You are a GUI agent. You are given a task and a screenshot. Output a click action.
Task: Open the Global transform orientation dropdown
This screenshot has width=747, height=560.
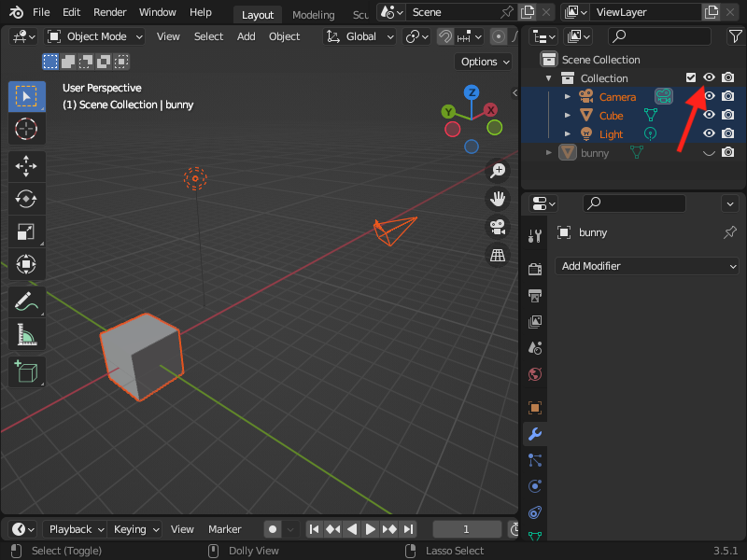[359, 36]
